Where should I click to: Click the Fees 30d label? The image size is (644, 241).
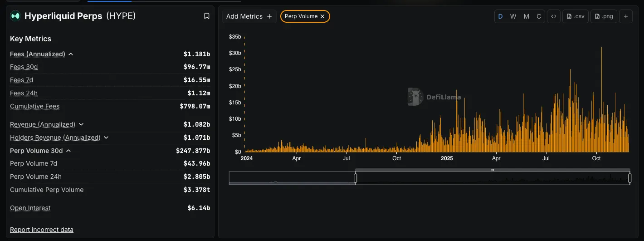tap(24, 67)
